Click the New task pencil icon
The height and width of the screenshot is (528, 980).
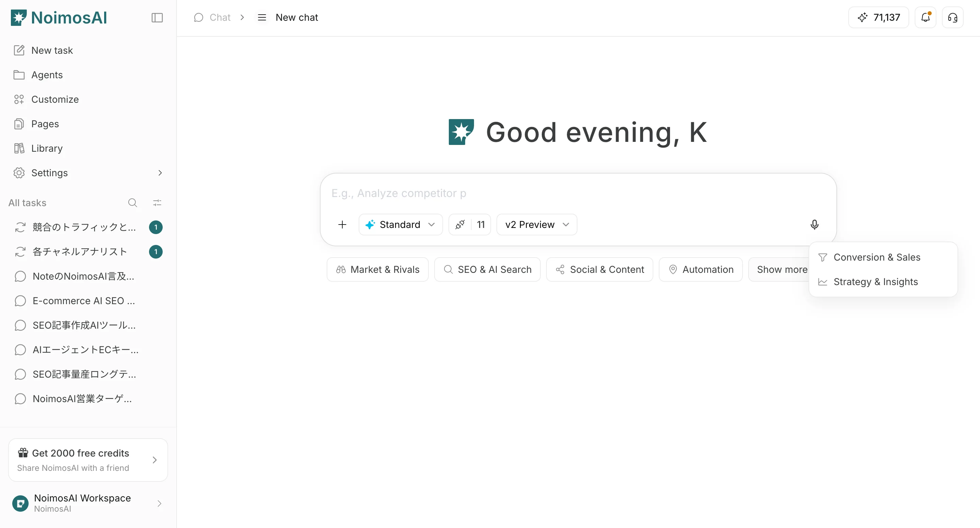pyautogui.click(x=19, y=50)
